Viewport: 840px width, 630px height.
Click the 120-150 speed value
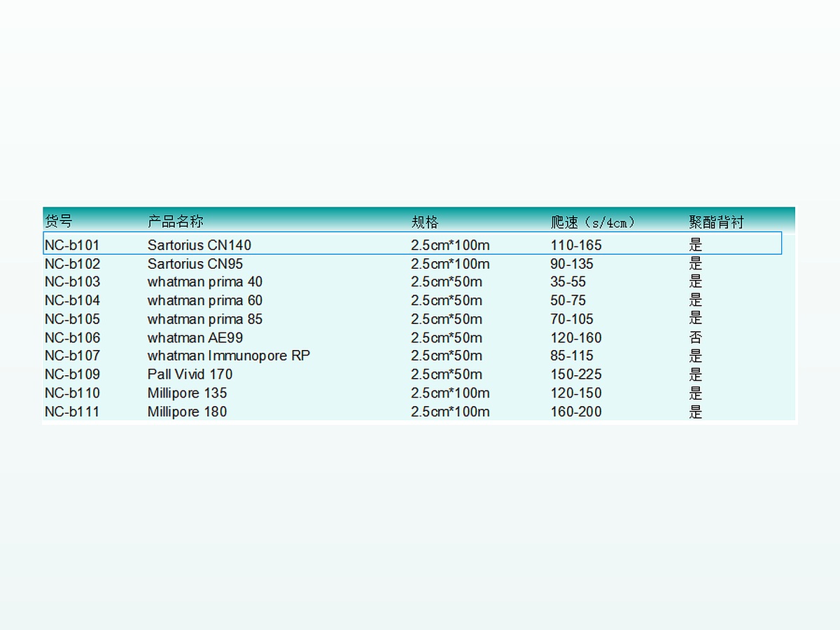[x=576, y=393]
